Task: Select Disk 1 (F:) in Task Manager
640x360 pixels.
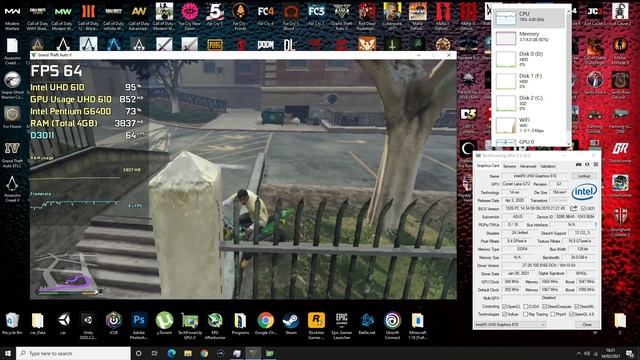Action: (529, 81)
